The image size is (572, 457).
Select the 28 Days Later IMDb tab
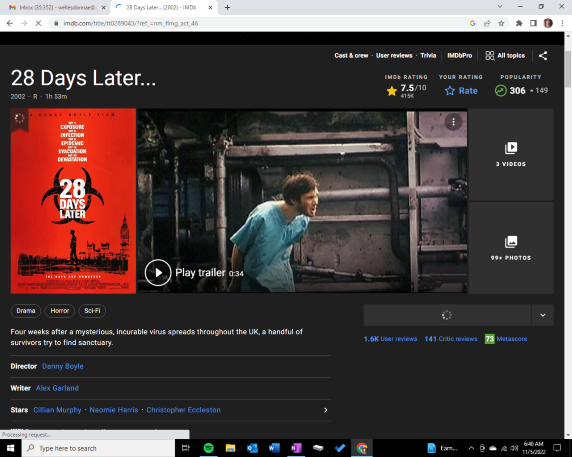point(161,7)
